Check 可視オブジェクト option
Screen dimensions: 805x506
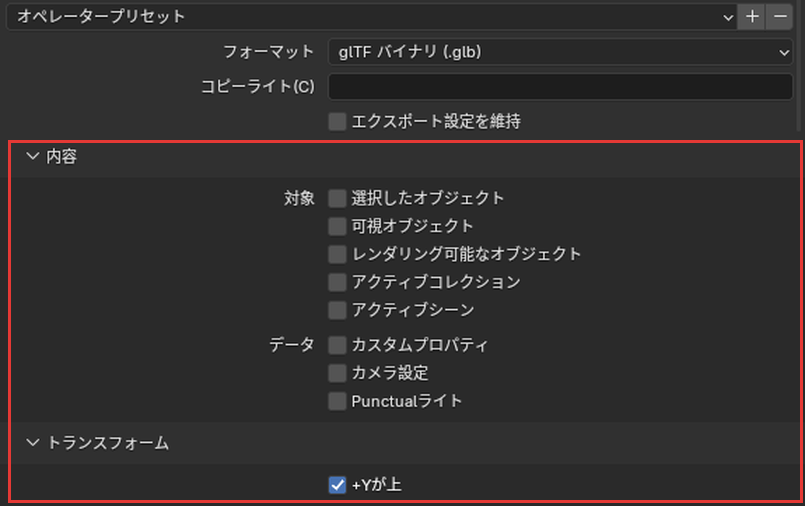coord(337,226)
